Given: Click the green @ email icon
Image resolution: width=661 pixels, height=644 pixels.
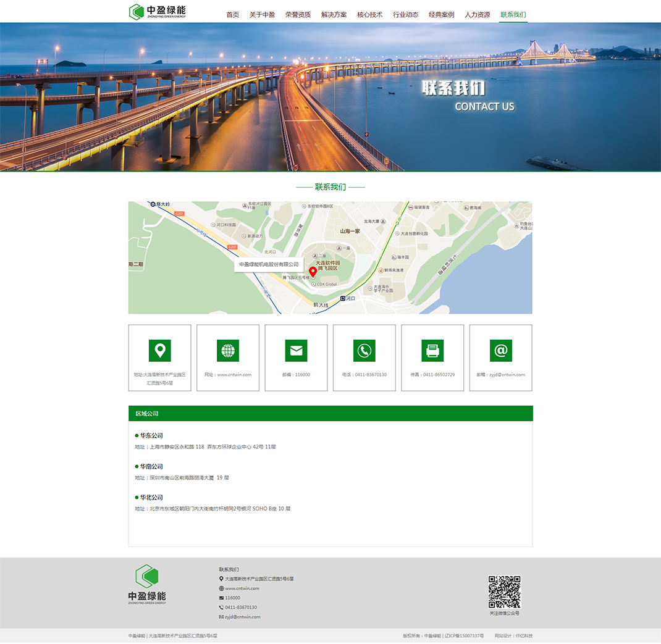Looking at the screenshot, I should [x=500, y=351].
